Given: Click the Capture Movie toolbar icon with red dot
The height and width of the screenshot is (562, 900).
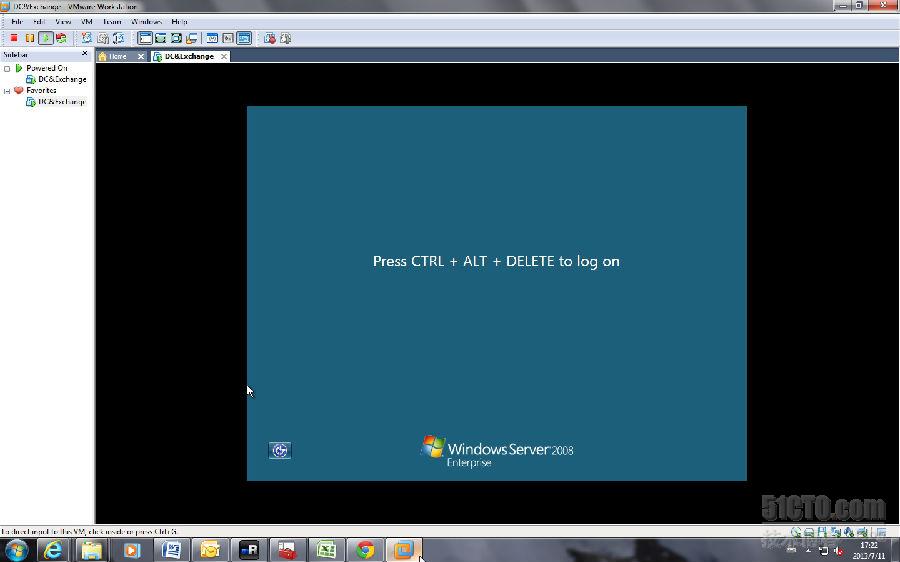Looking at the screenshot, I should click(270, 38).
